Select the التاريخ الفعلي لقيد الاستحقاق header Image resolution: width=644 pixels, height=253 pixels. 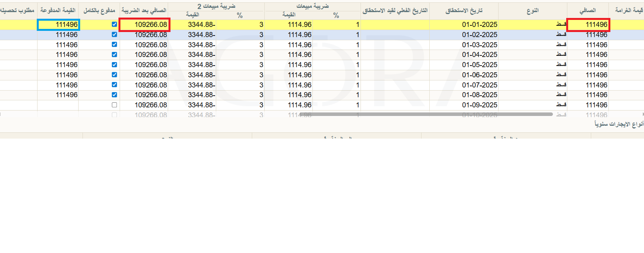(x=395, y=11)
